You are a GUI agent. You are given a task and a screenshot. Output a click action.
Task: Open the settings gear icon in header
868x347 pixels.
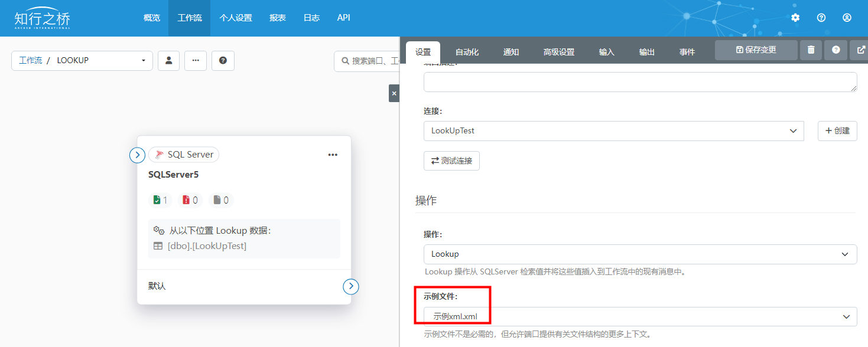click(795, 18)
